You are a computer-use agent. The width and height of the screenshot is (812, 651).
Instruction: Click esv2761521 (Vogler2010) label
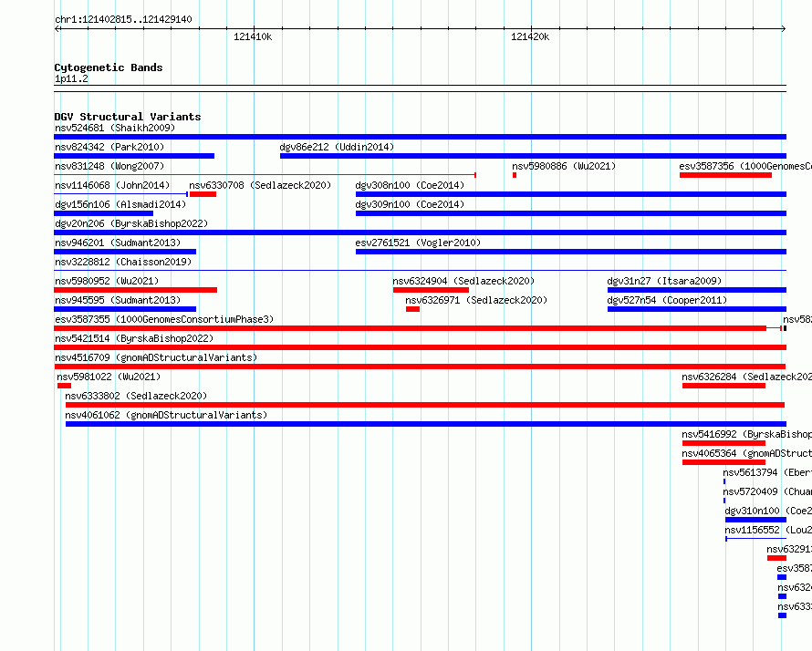click(x=418, y=243)
